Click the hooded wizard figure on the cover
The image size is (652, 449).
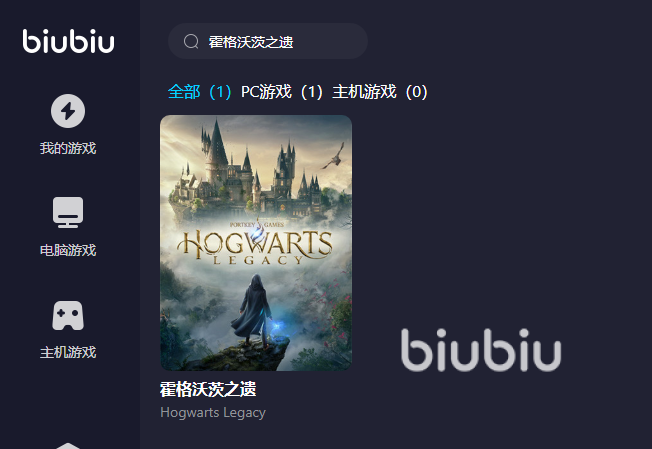click(x=252, y=310)
